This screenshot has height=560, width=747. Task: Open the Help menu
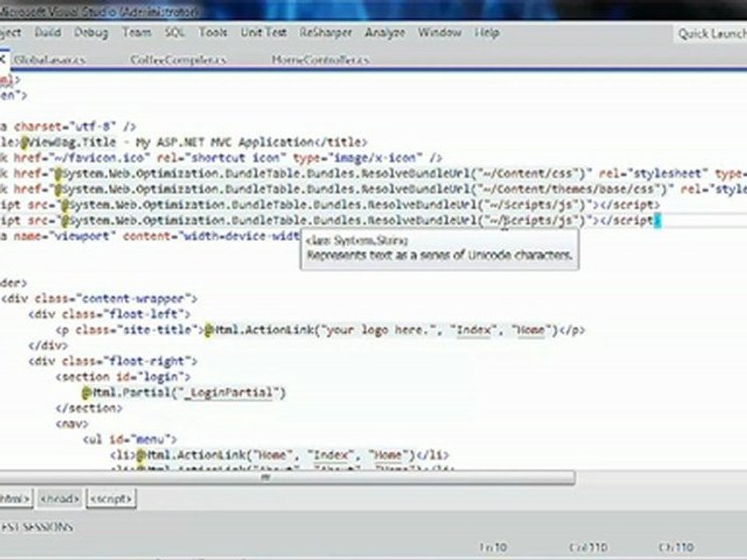[x=486, y=33]
